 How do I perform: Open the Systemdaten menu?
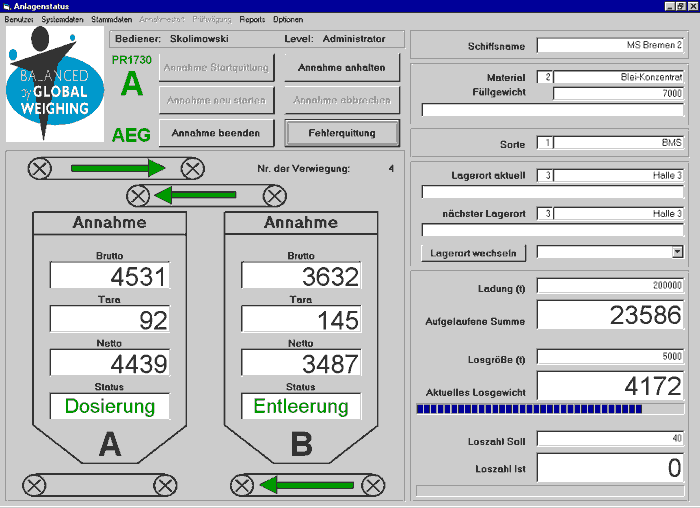coord(63,19)
